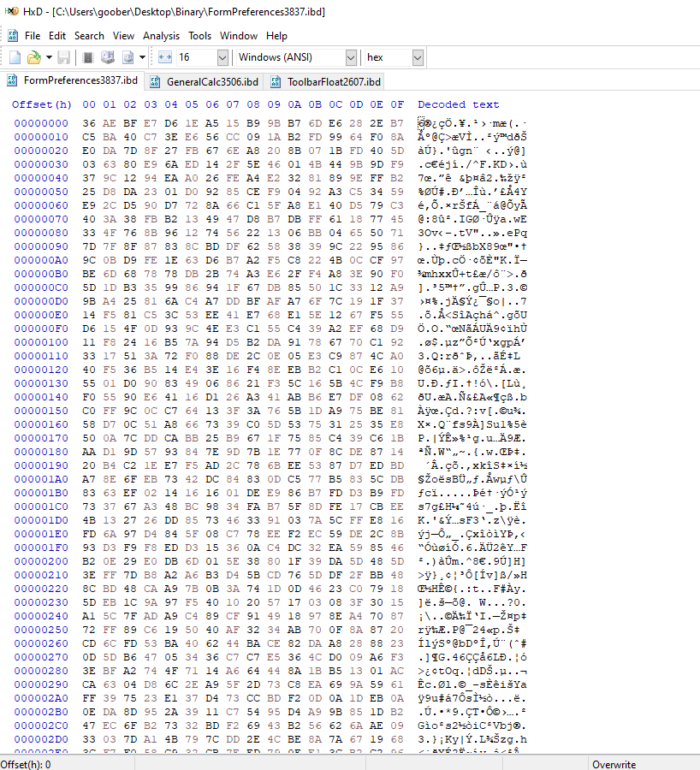Open the View menu

123,36
